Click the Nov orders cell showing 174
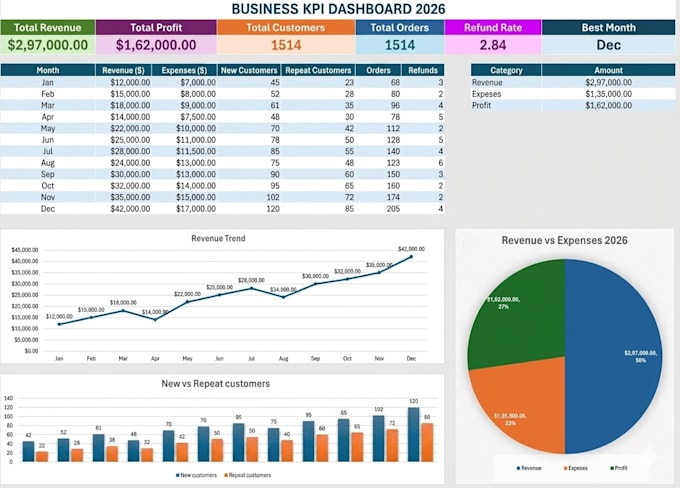 (x=378, y=197)
